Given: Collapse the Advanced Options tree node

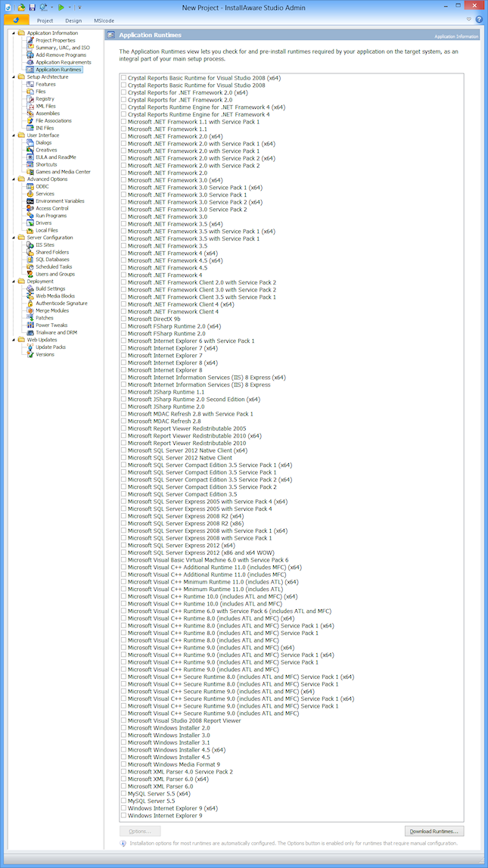Looking at the screenshot, I should click(14, 179).
